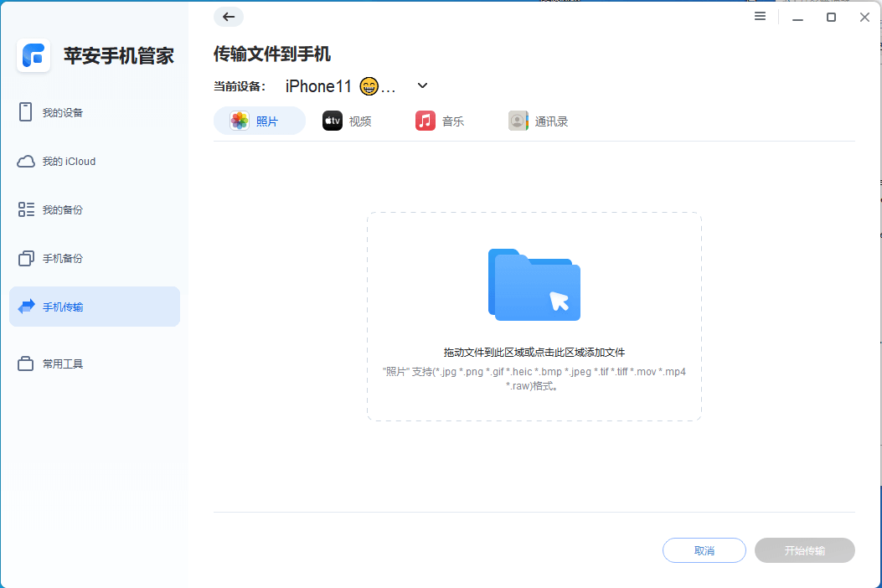Open the hamburger menu at top right

[x=760, y=16]
